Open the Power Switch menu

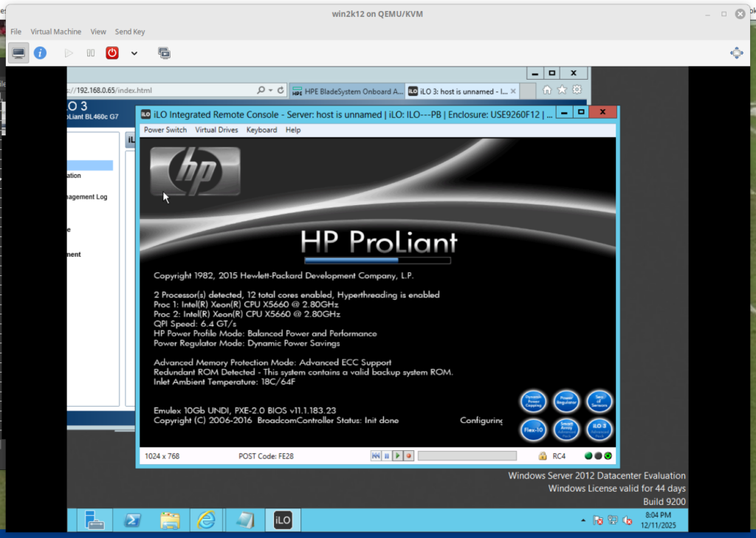[x=165, y=130]
